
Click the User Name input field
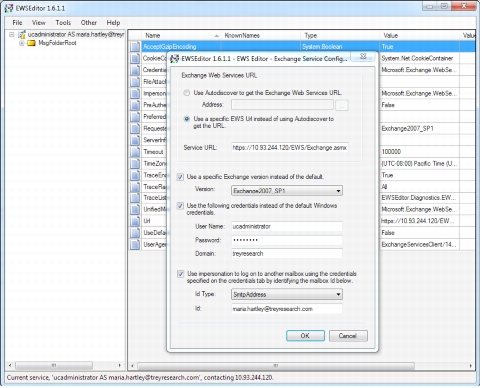pyautogui.click(x=287, y=226)
